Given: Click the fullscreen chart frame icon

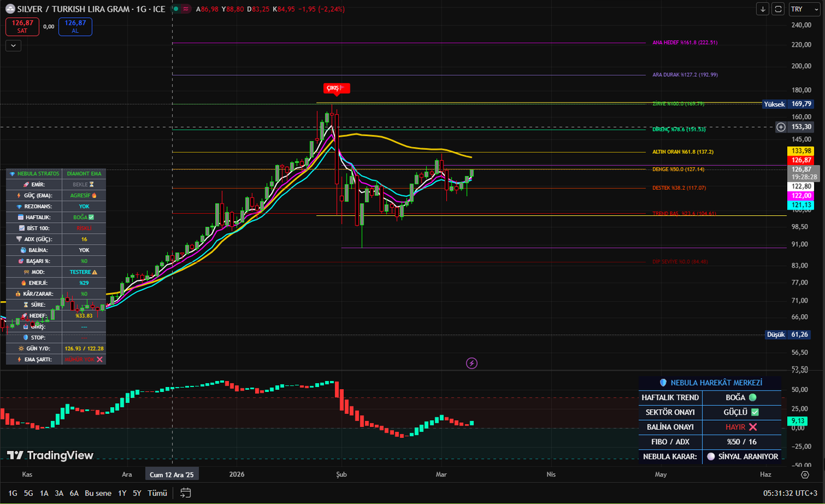Looking at the screenshot, I should click(778, 9).
